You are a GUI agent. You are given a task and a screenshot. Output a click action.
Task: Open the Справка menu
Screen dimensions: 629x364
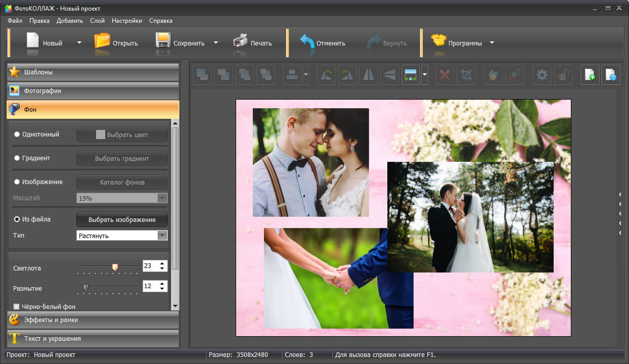click(161, 21)
